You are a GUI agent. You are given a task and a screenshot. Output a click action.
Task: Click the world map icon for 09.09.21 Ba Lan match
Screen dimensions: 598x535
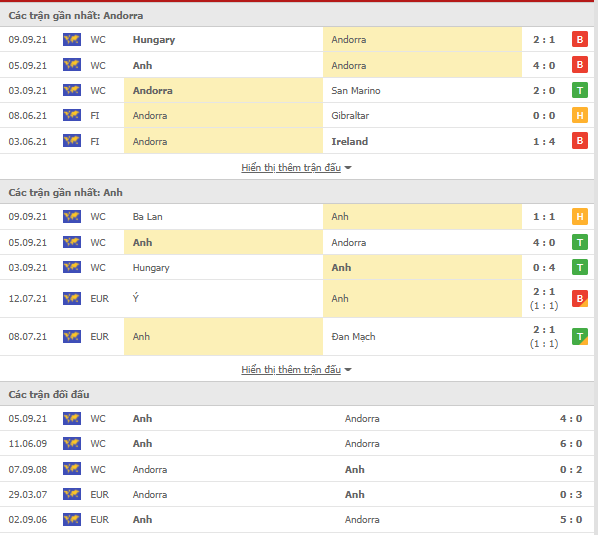click(x=72, y=216)
